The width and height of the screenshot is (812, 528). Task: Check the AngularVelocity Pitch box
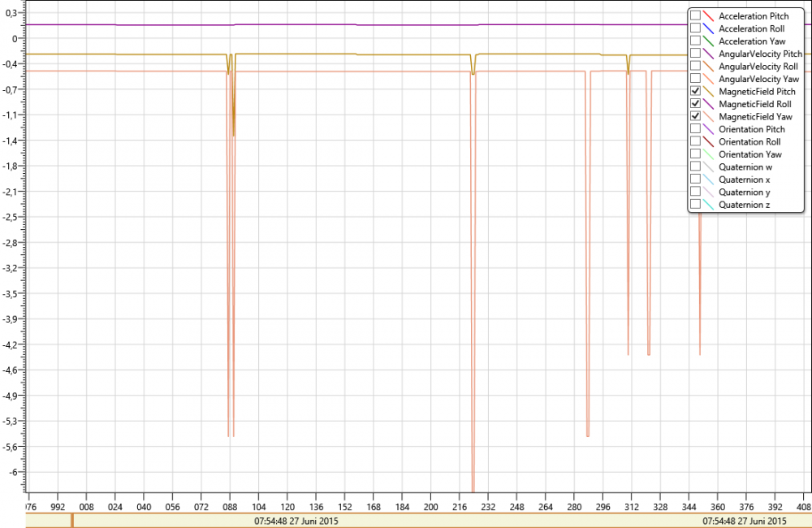click(695, 54)
